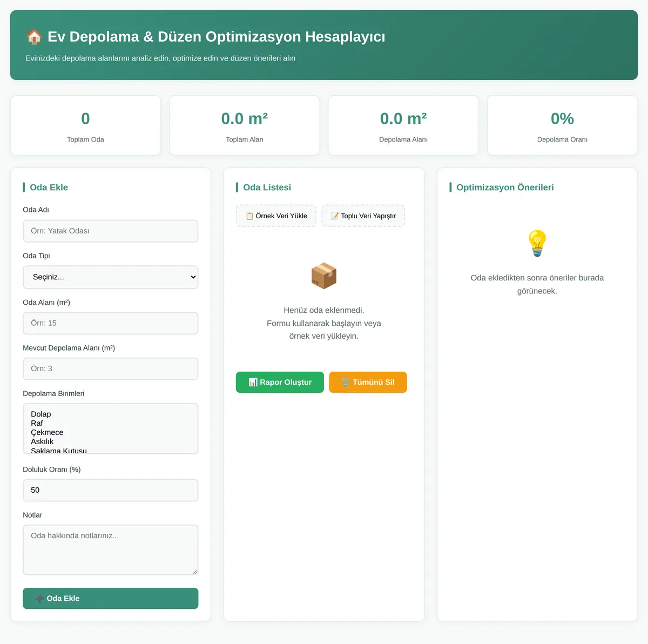
Task: Click the Toplam Oda stat card
Action: tap(85, 125)
